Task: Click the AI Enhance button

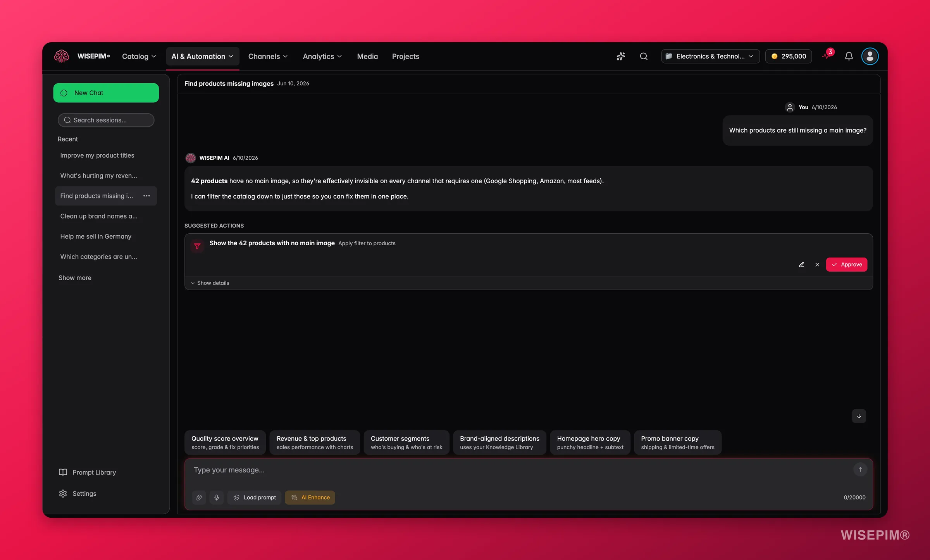Action: coord(310,498)
